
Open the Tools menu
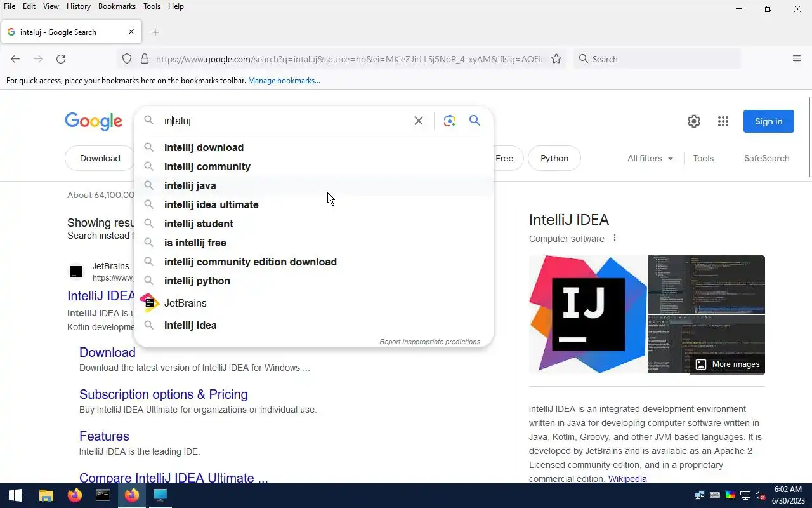[152, 6]
